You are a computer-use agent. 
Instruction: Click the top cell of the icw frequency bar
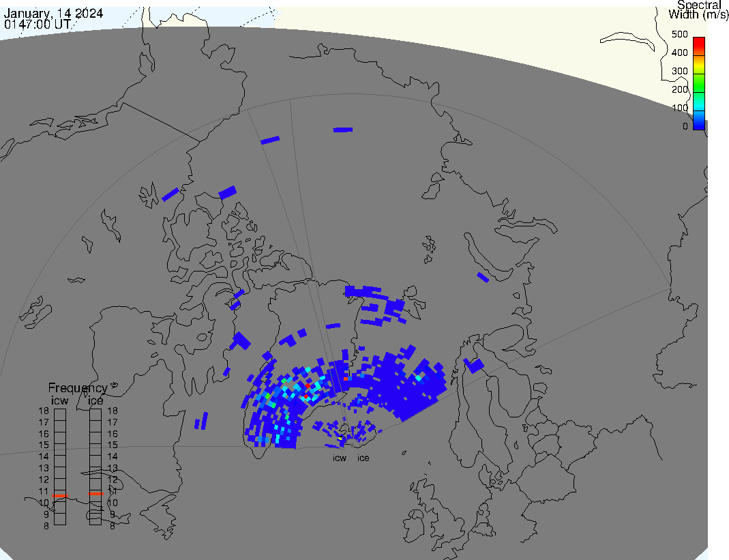60,415
